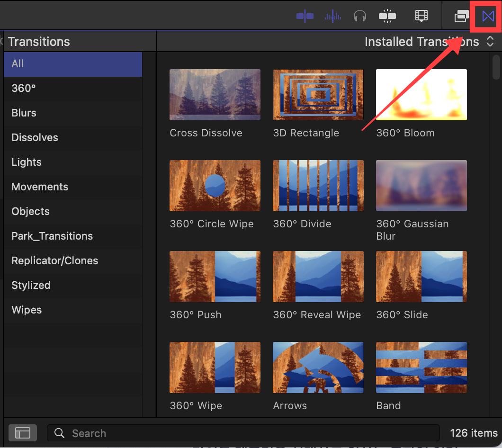Open the clip appearance filmstrip icon
Screen dimensions: 502x448
[x=421, y=16]
